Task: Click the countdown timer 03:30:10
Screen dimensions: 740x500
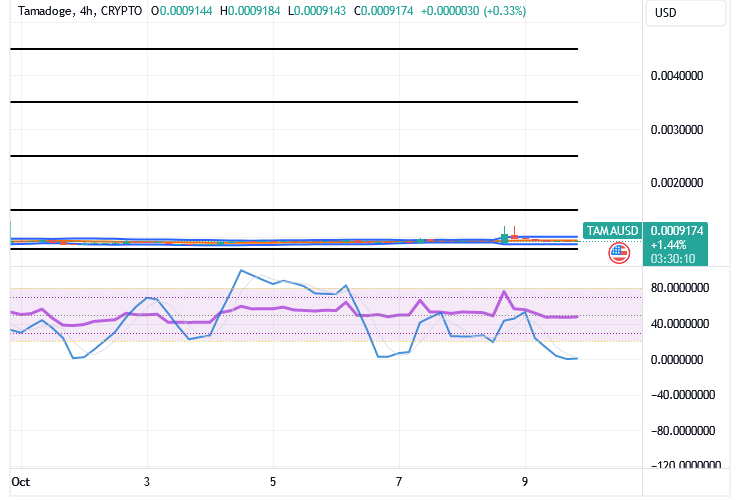Action: 673,259
